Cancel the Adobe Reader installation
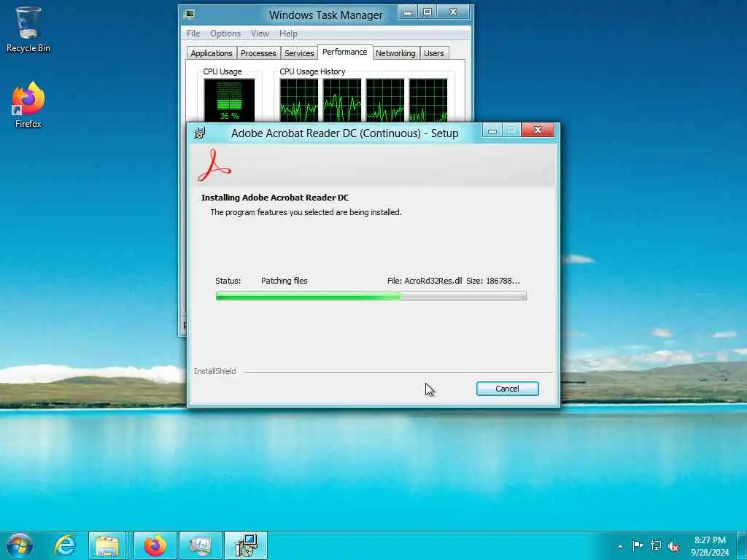747x560 pixels. click(x=508, y=389)
